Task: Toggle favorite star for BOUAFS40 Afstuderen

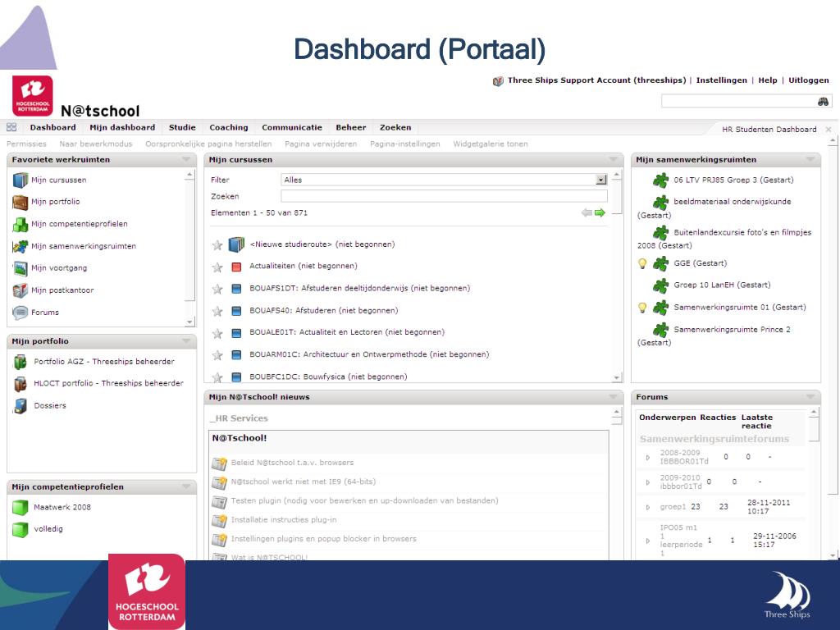Action: pyautogui.click(x=217, y=311)
